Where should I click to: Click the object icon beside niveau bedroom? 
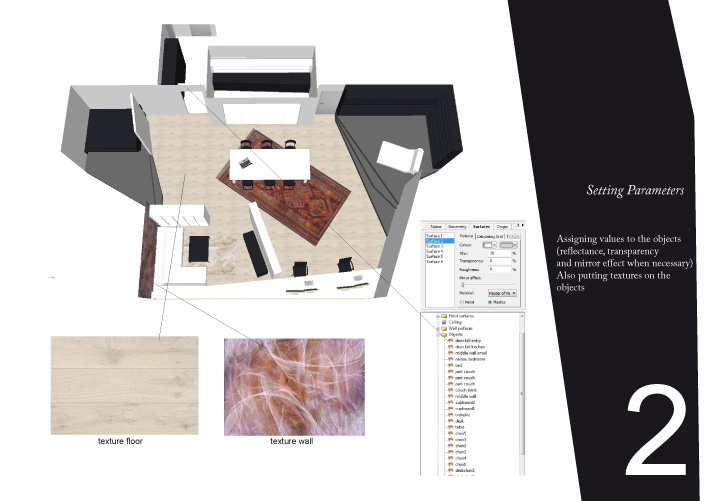450,359
